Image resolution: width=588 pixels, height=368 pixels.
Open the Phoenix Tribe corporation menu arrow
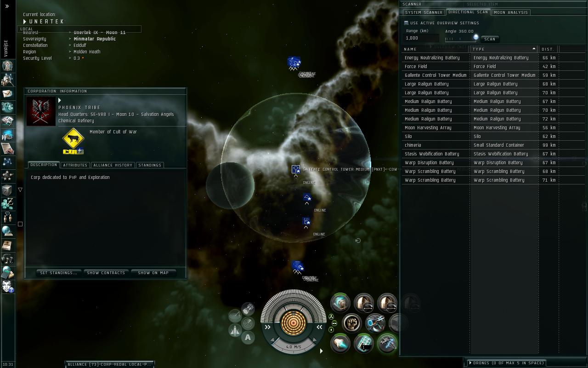pos(60,100)
